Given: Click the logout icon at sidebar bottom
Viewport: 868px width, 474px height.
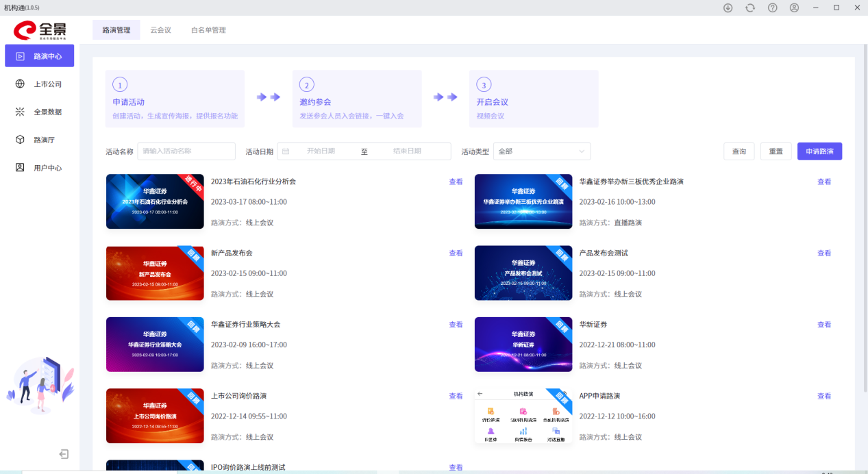Looking at the screenshot, I should pos(64,454).
